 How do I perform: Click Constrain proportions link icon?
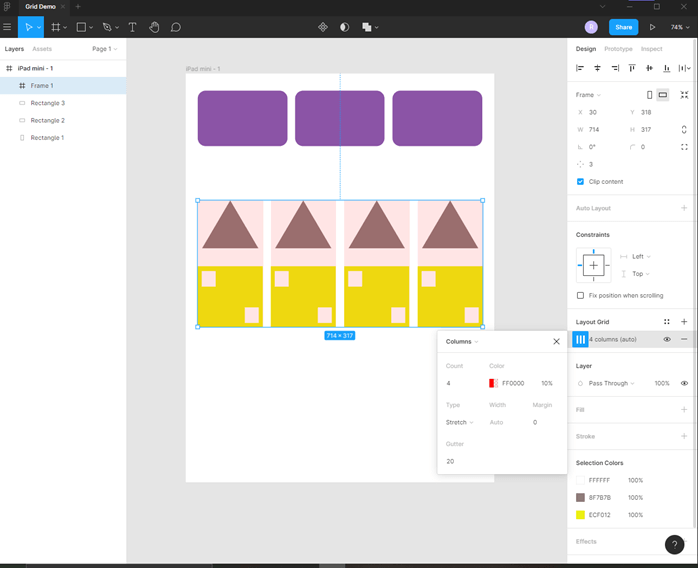point(684,130)
